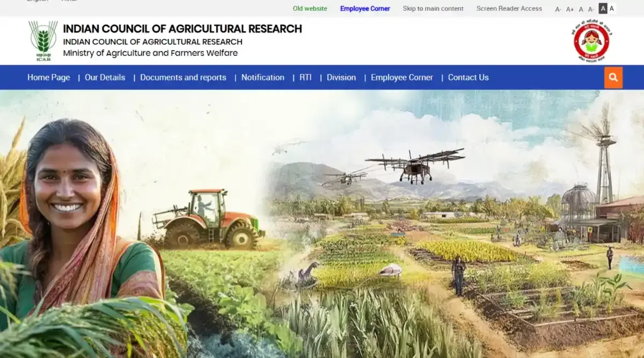
Task: Select RTI in the navigation bar
Action: pos(305,77)
